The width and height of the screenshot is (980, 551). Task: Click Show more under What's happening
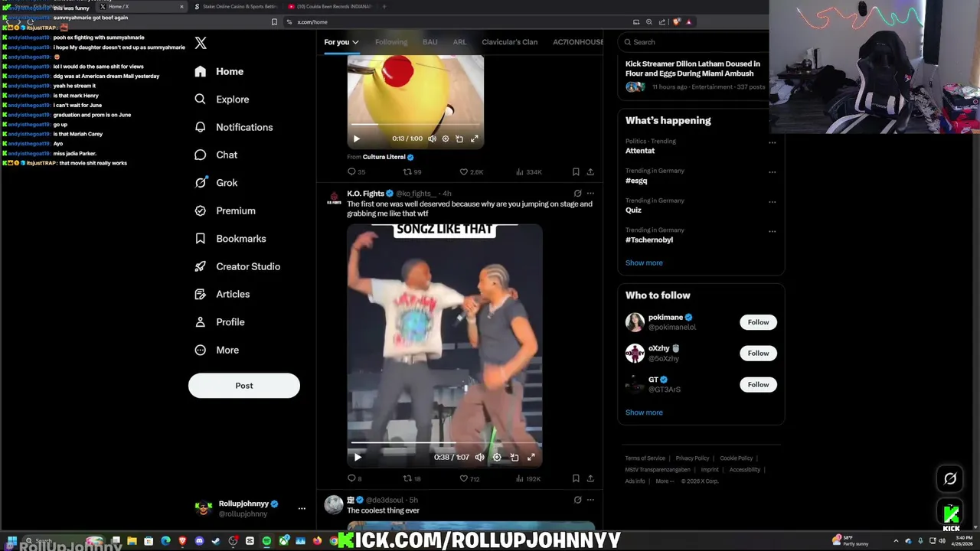click(x=644, y=263)
